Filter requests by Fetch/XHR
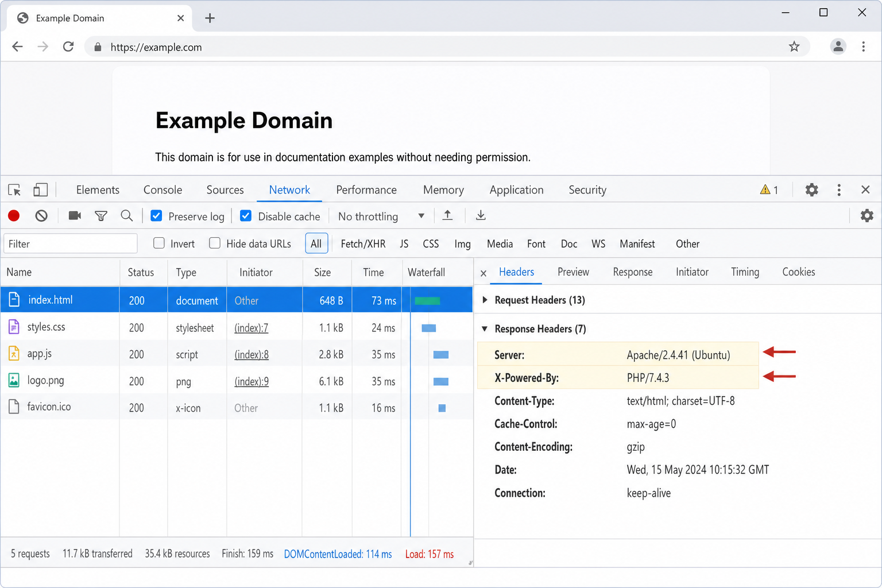 pos(363,244)
